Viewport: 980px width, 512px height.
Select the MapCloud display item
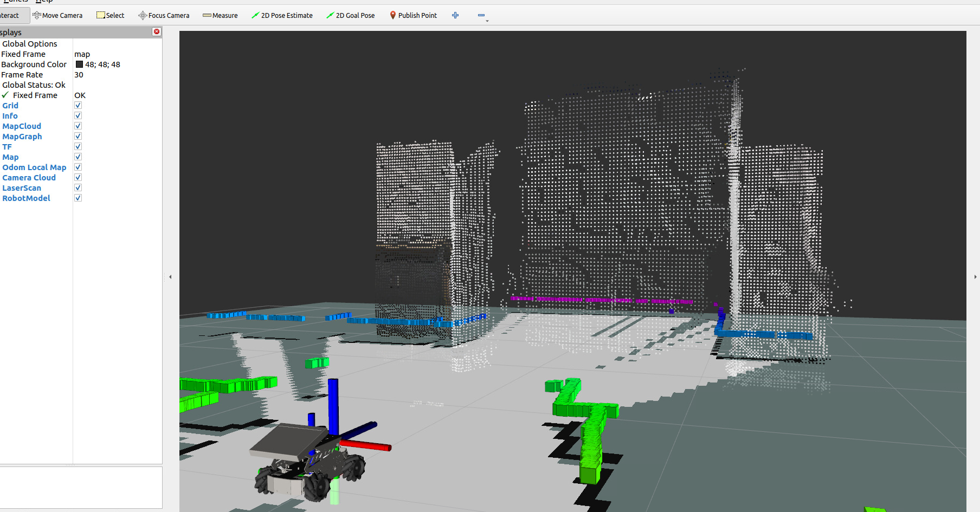tap(22, 126)
